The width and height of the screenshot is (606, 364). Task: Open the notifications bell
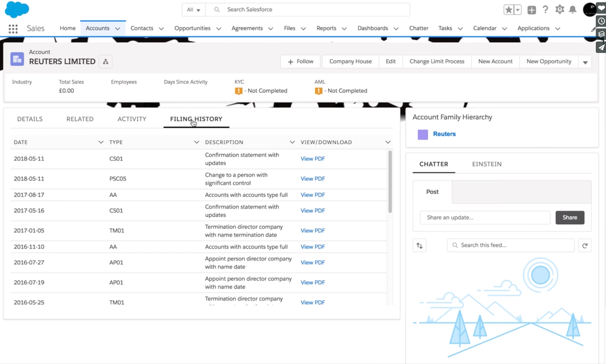[573, 10]
